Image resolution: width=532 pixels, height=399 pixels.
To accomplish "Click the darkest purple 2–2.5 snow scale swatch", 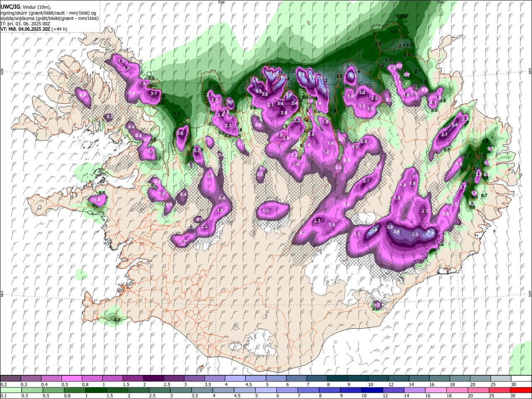I will coord(153,379).
